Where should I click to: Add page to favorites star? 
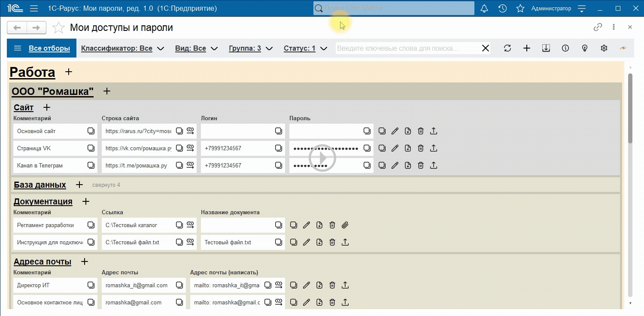58,28
